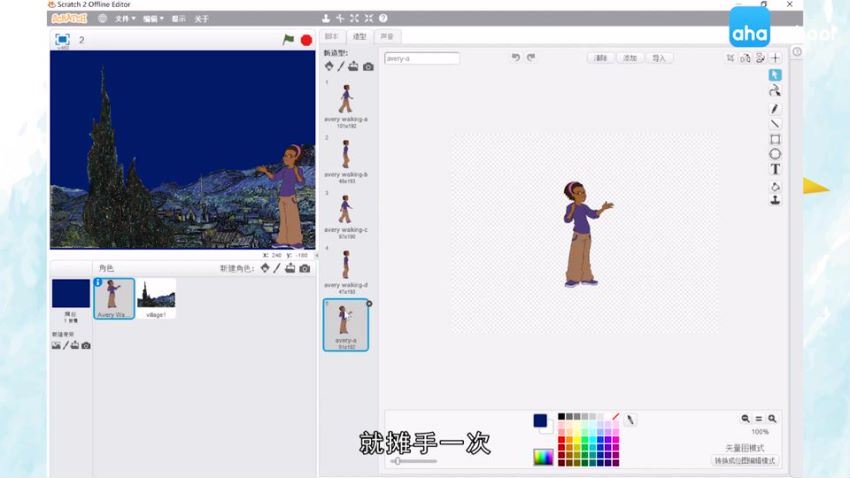
Task: Choose the Rectangle tool
Action: (x=775, y=139)
